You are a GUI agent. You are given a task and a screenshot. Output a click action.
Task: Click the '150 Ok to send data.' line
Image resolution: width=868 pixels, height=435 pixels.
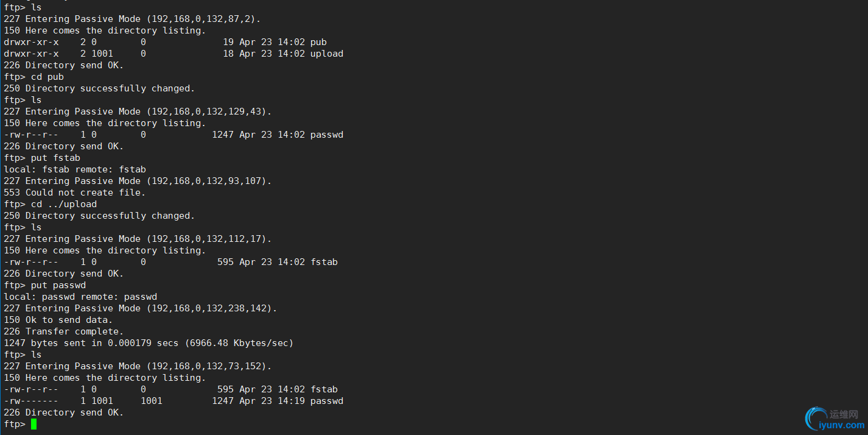[x=58, y=320]
